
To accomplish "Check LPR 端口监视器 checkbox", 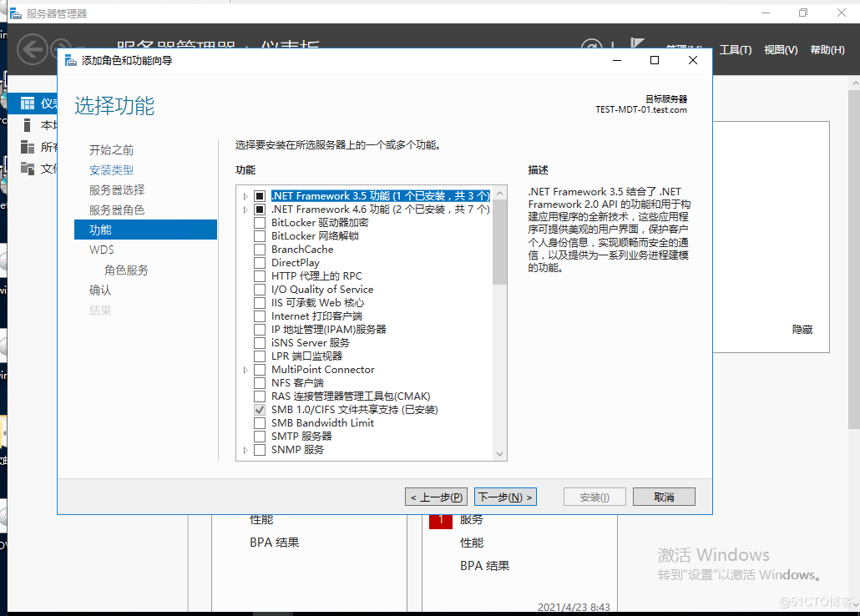I will tap(260, 356).
